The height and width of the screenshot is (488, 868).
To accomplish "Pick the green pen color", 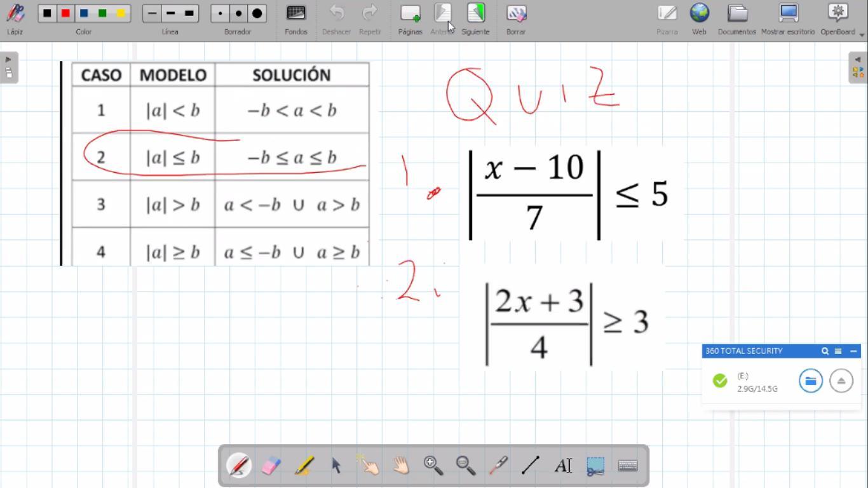I will click(102, 13).
